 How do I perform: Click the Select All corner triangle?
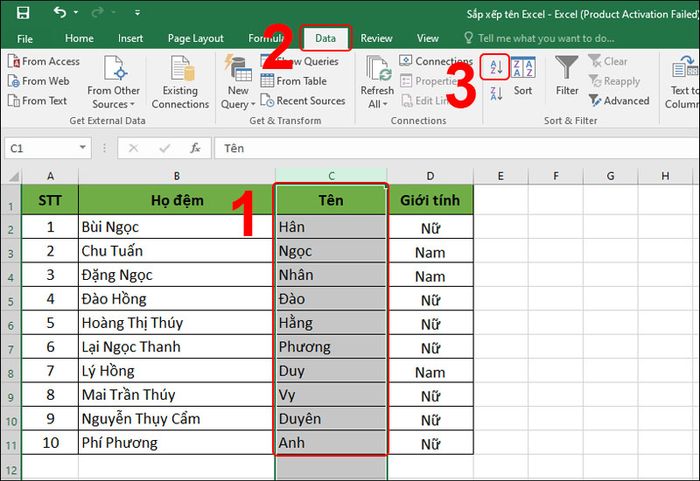pyautogui.click(x=12, y=176)
